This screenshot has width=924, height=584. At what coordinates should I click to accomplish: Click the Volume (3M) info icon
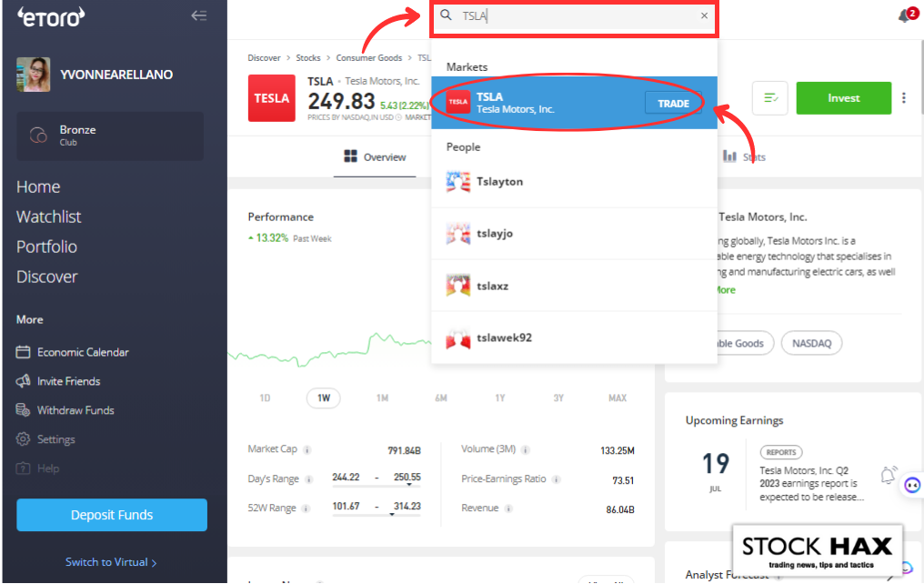525,450
